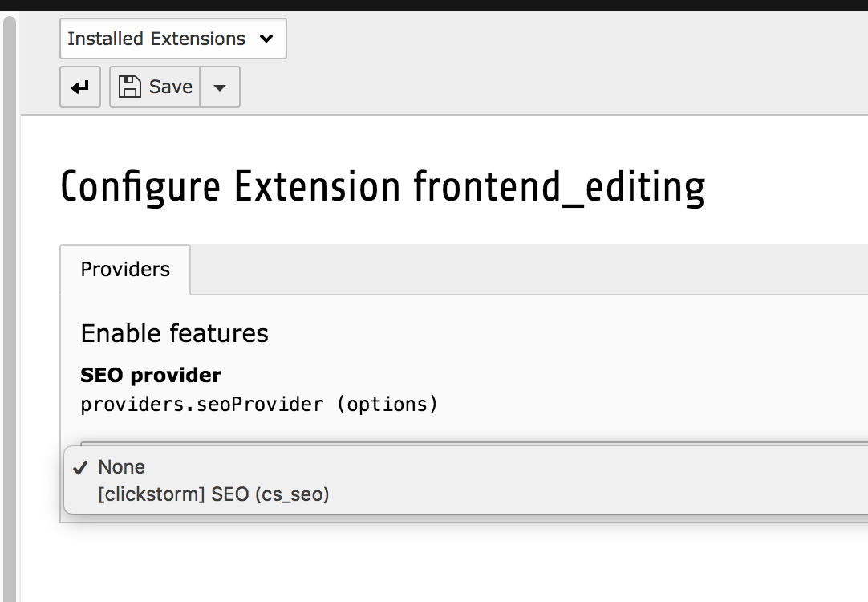The height and width of the screenshot is (602, 868).
Task: Click the Enable features section heading
Action: (174, 333)
